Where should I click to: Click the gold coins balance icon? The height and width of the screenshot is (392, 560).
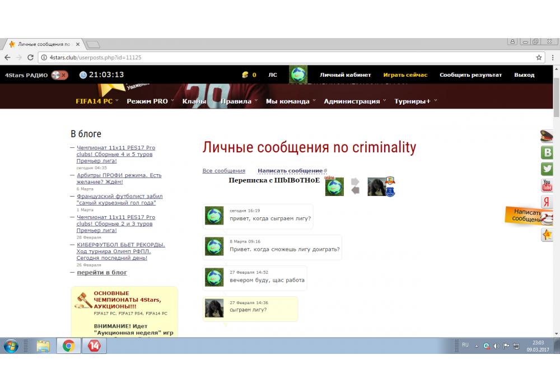pyautogui.click(x=245, y=75)
